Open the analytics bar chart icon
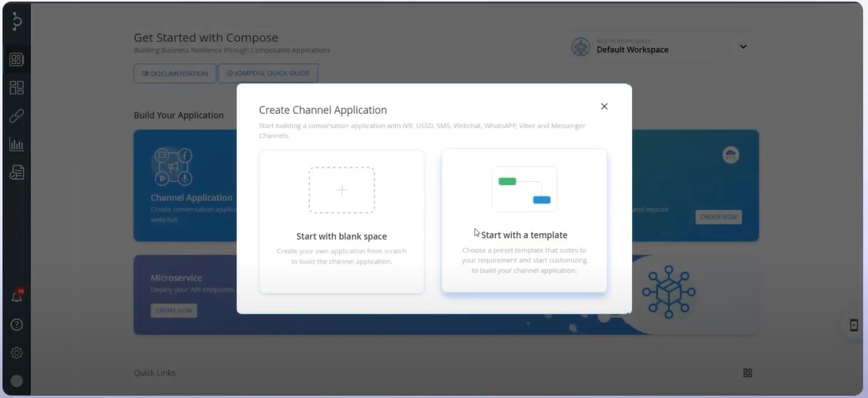 coord(16,145)
